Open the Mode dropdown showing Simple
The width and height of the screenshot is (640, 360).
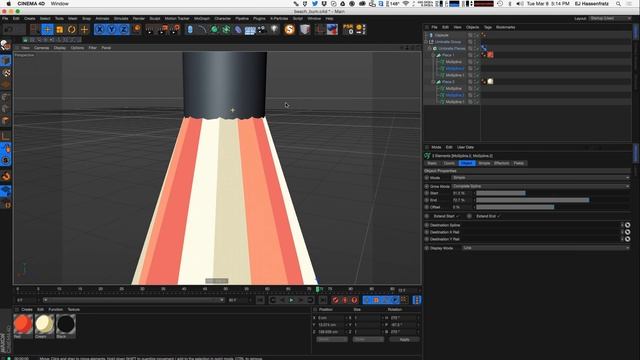(541, 178)
